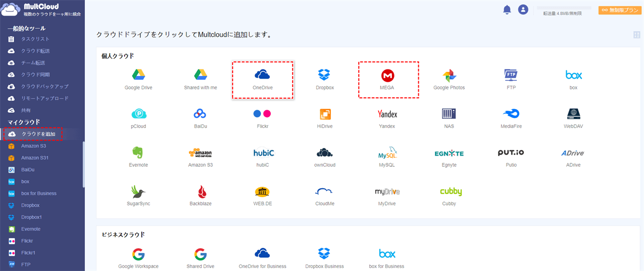644x271 pixels.
Task: Add the box personal cloud
Action: click(573, 79)
